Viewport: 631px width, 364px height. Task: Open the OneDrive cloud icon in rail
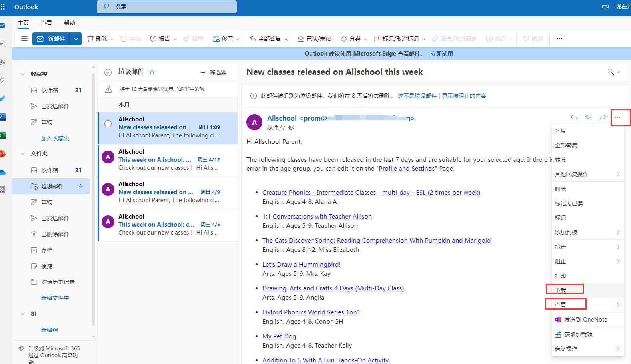(2, 172)
